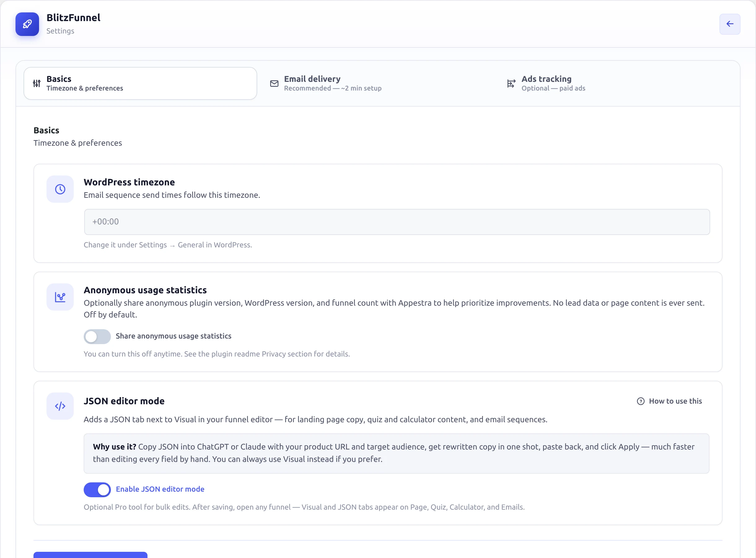Screen dimensions: 756x558
Task: Click the 'Why use it?' info box
Action: 397,454
